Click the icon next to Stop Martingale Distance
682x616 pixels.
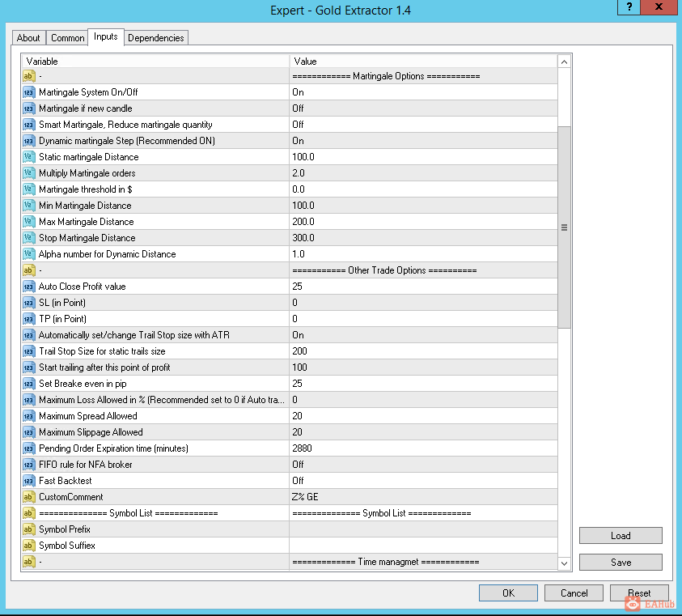[28, 238]
